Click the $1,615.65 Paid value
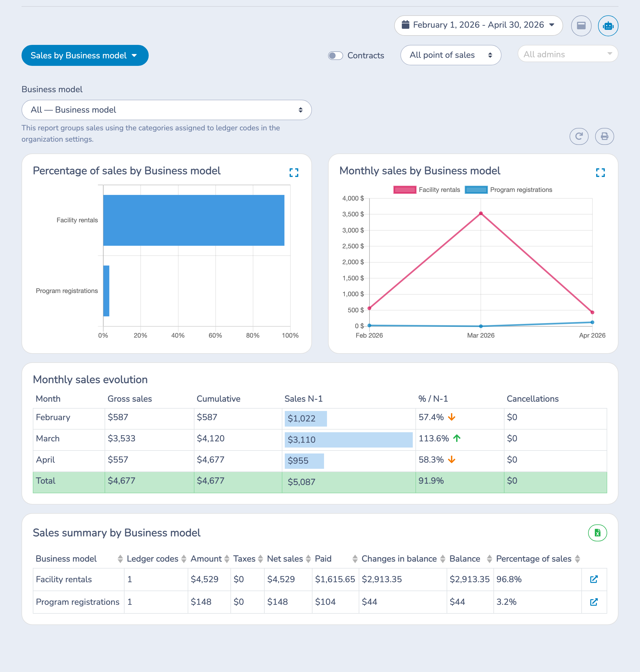The height and width of the screenshot is (672, 640). [335, 579]
